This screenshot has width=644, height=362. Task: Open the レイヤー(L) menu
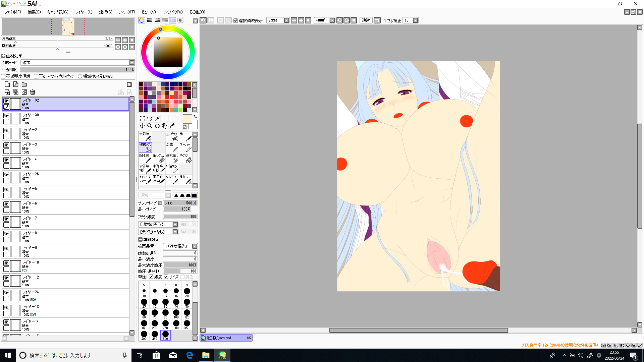[84, 12]
